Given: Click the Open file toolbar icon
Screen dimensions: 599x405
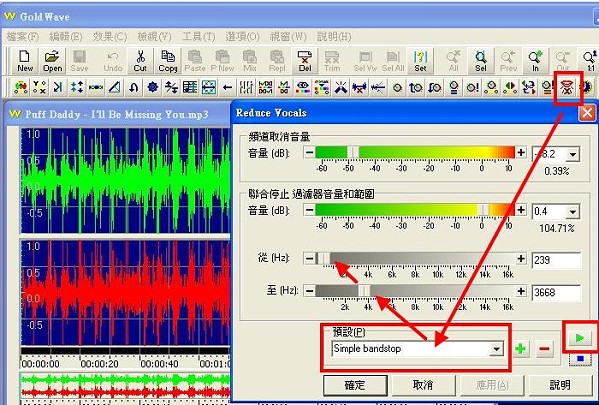Looking at the screenshot, I should (x=52, y=61).
